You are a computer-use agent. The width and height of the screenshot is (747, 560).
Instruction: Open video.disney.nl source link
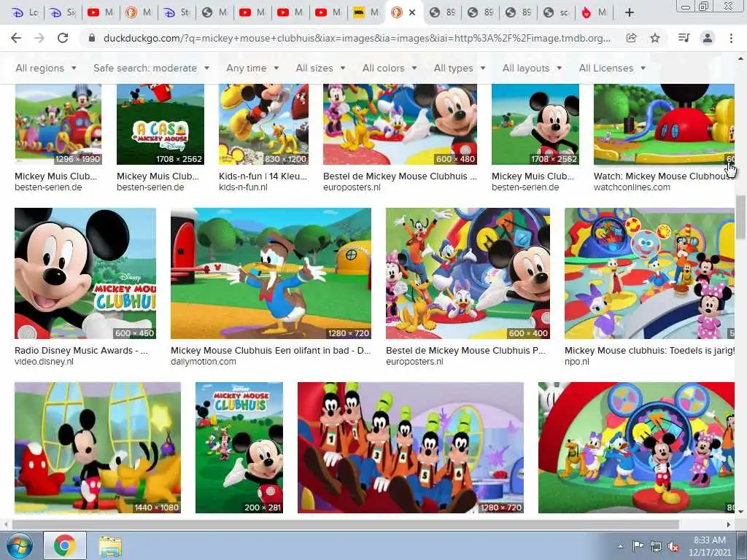pyautogui.click(x=44, y=362)
